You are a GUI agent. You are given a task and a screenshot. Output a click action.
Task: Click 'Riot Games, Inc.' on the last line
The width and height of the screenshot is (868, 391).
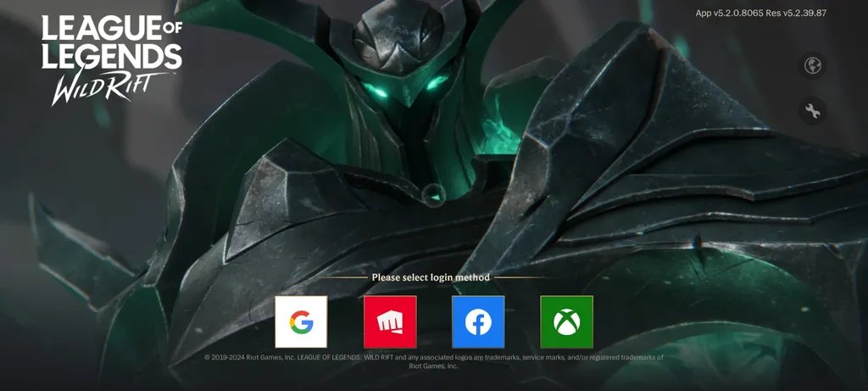coord(434,366)
